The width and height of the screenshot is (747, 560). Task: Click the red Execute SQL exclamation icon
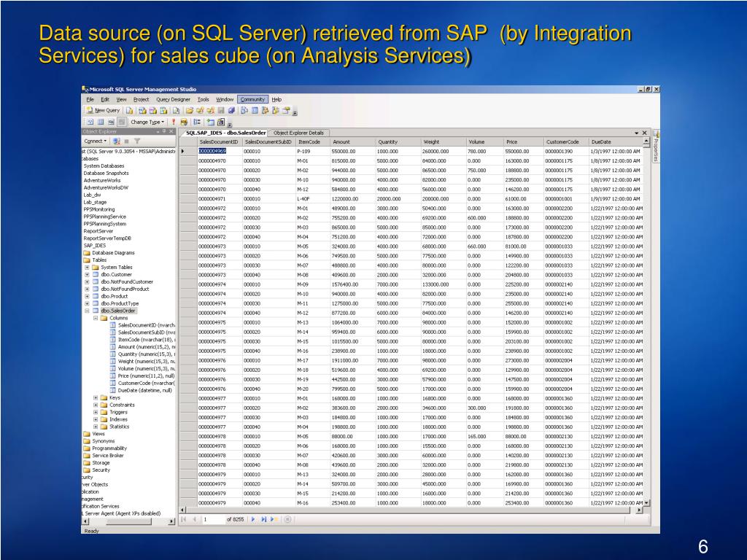174,122
